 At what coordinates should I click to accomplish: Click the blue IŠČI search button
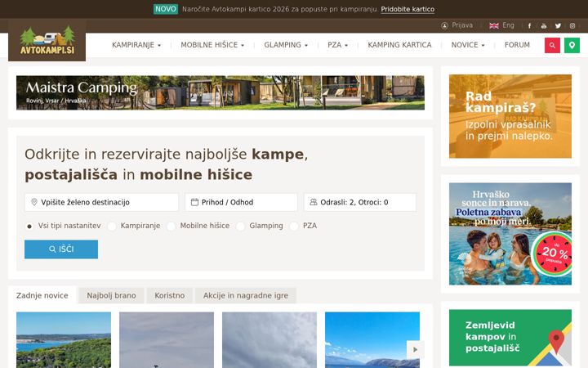[x=61, y=249]
